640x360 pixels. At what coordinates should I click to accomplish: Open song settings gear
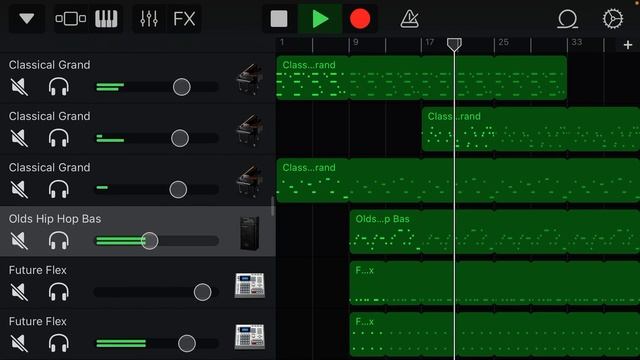pyautogui.click(x=613, y=19)
